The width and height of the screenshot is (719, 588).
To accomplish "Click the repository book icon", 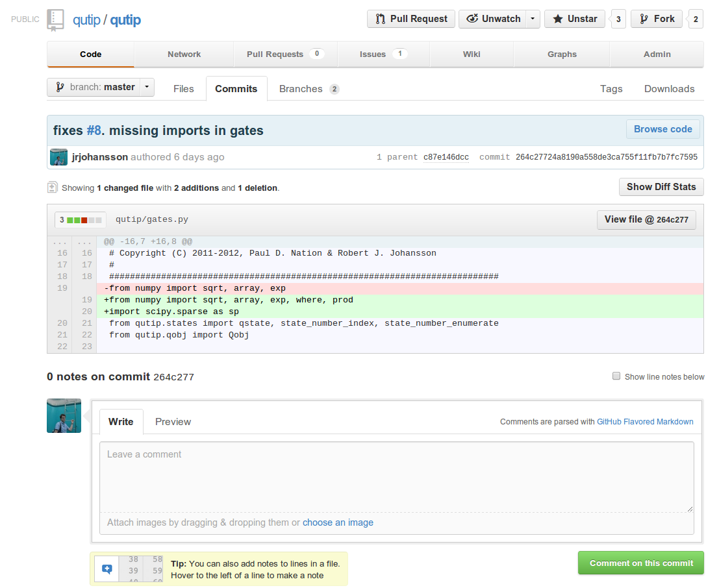I will (x=56, y=19).
